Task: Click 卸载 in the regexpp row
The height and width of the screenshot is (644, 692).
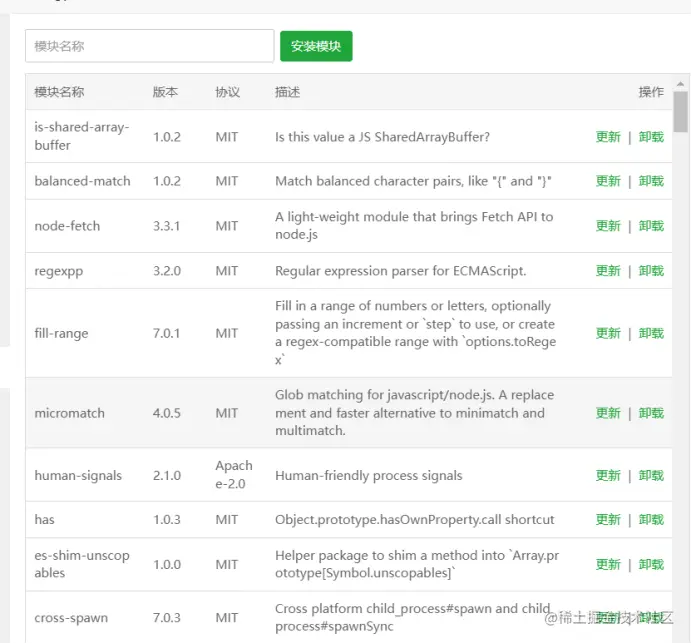Action: (x=651, y=271)
